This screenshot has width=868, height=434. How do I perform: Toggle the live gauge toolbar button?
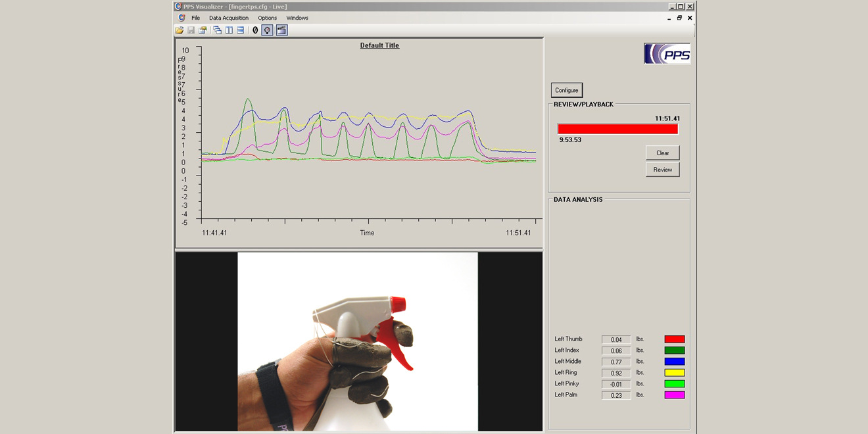[x=268, y=30]
